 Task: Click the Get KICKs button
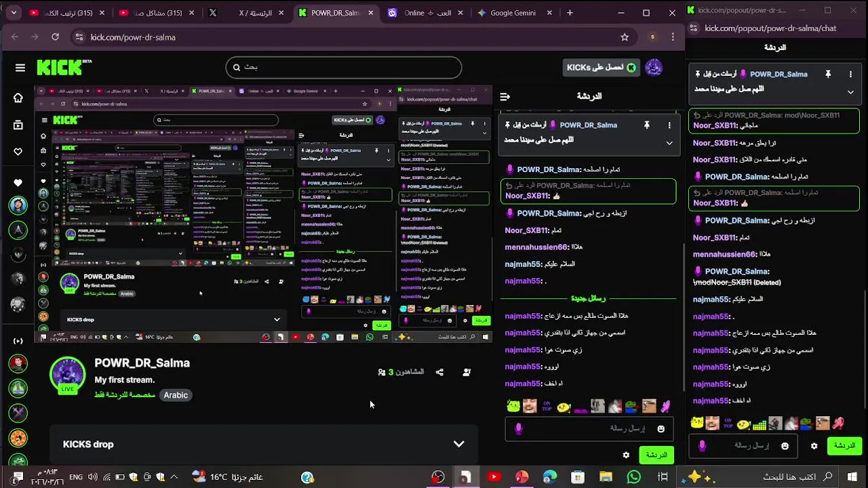tap(602, 67)
